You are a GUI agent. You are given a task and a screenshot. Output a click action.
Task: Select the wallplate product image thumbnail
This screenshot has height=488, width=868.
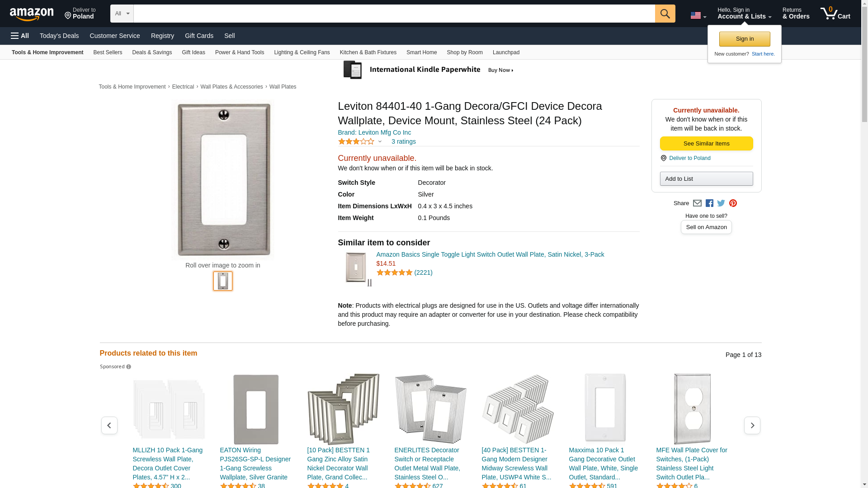tap(223, 281)
